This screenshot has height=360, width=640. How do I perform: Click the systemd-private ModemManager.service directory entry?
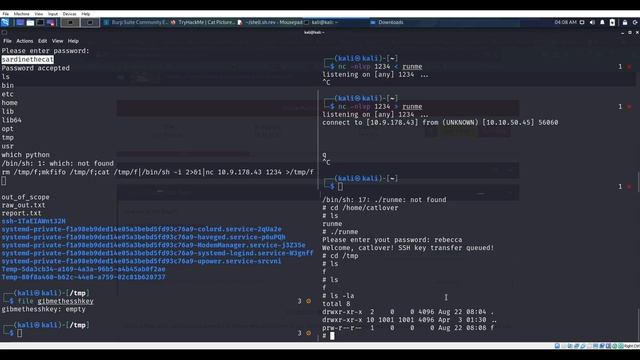pos(153,245)
